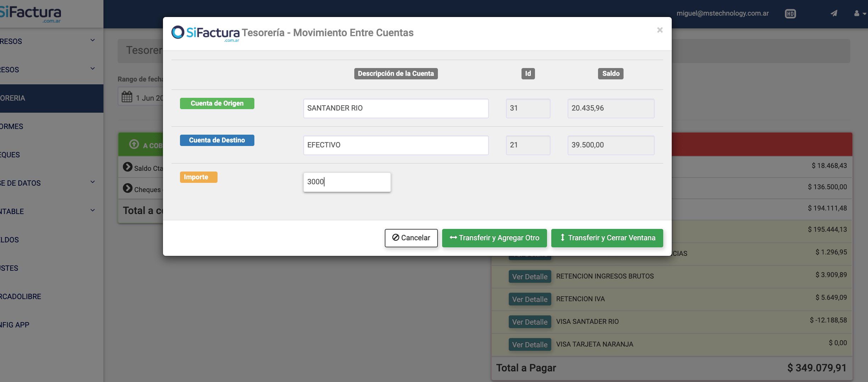Click the up-arrow circle icon in green header
Image resolution: width=868 pixels, height=382 pixels.
tap(134, 144)
